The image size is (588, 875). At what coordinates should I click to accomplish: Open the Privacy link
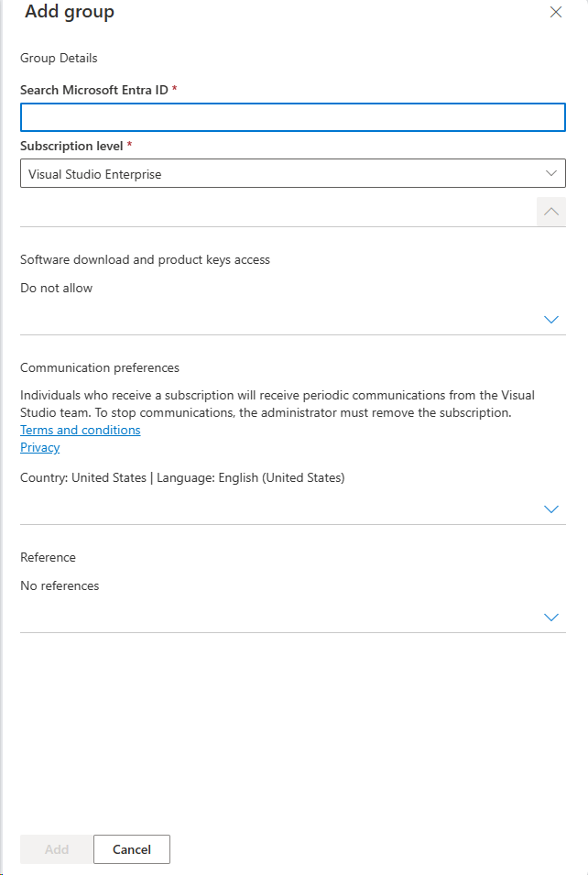(x=39, y=447)
